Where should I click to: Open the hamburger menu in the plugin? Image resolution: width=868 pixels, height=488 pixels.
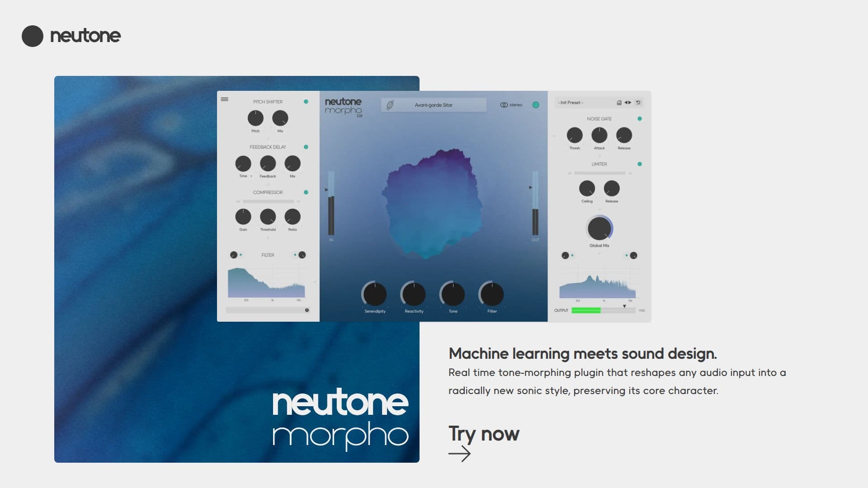click(224, 99)
